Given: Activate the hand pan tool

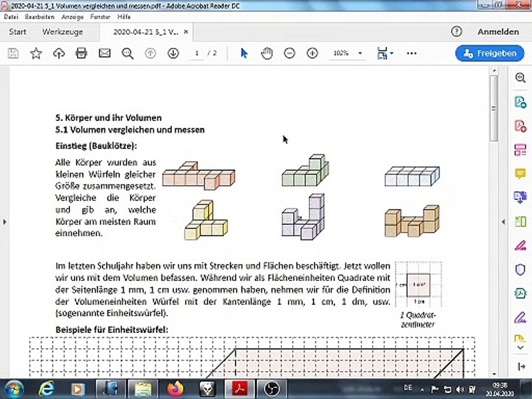Looking at the screenshot, I should coord(267,53).
